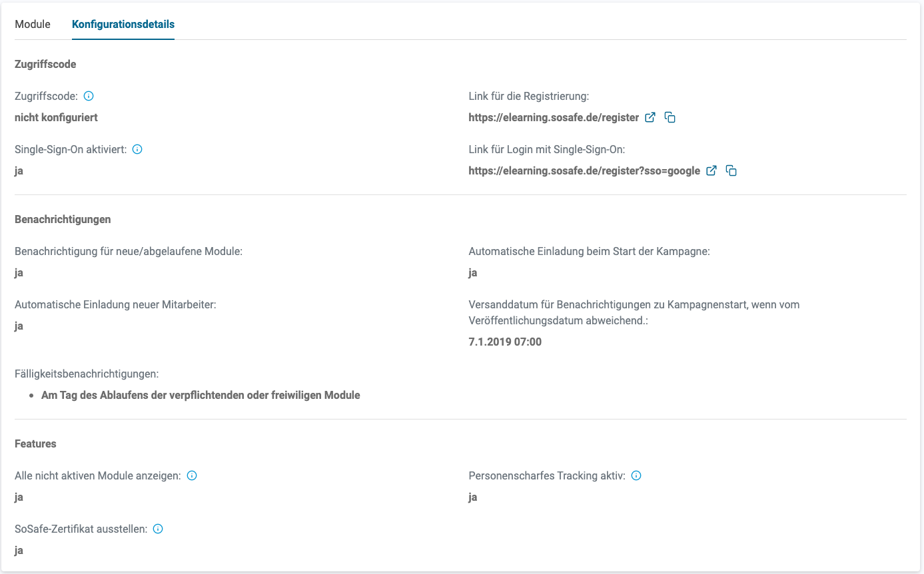Click the Fälligkeitsbenachrichtigungen label

click(87, 374)
